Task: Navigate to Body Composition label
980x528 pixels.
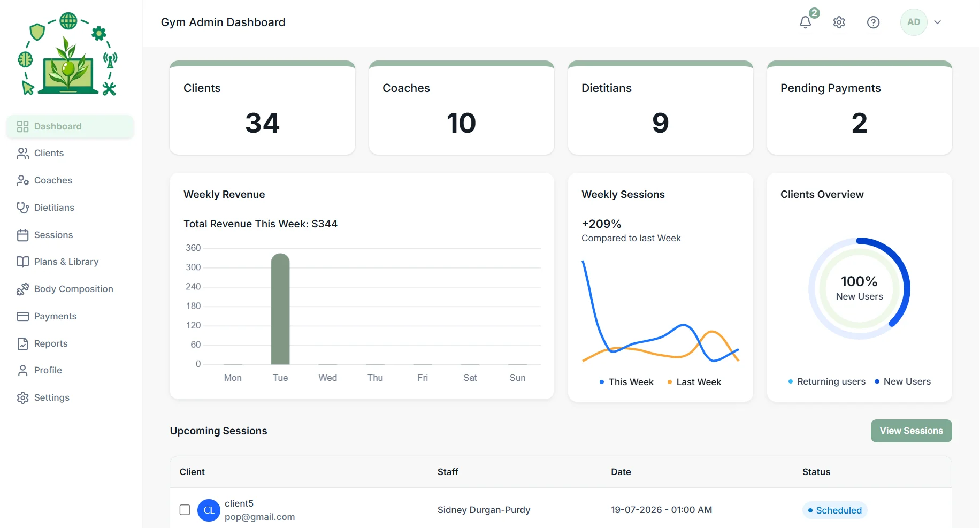Action: [x=74, y=289]
